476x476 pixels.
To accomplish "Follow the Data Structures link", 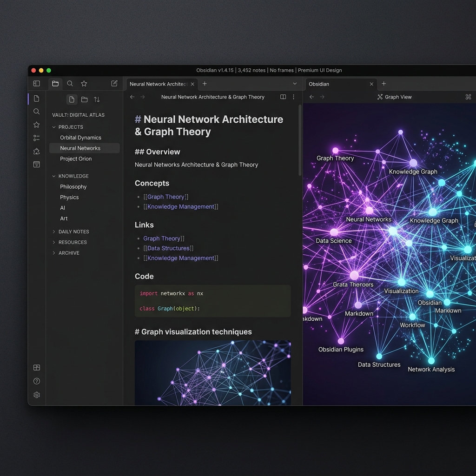I will coord(168,248).
